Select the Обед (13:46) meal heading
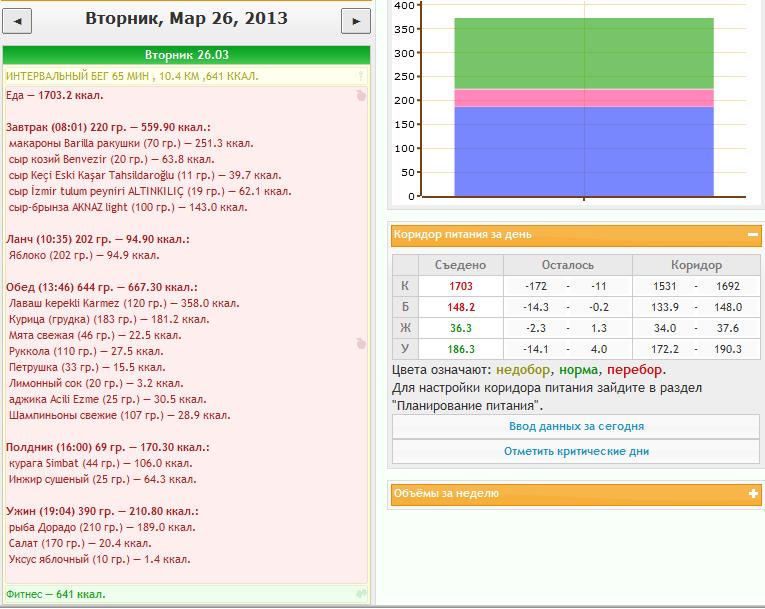Viewport: 765px width, 609px height. pyautogui.click(x=101, y=287)
